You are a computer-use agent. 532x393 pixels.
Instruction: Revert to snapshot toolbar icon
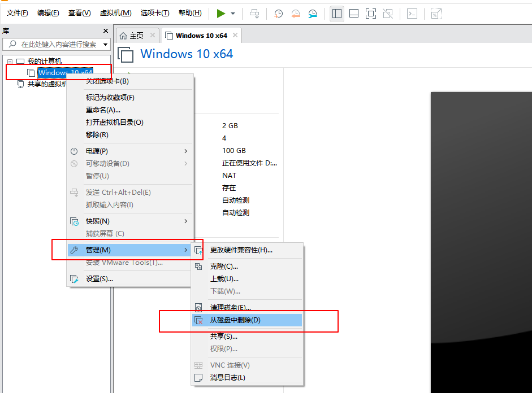pyautogui.click(x=296, y=14)
